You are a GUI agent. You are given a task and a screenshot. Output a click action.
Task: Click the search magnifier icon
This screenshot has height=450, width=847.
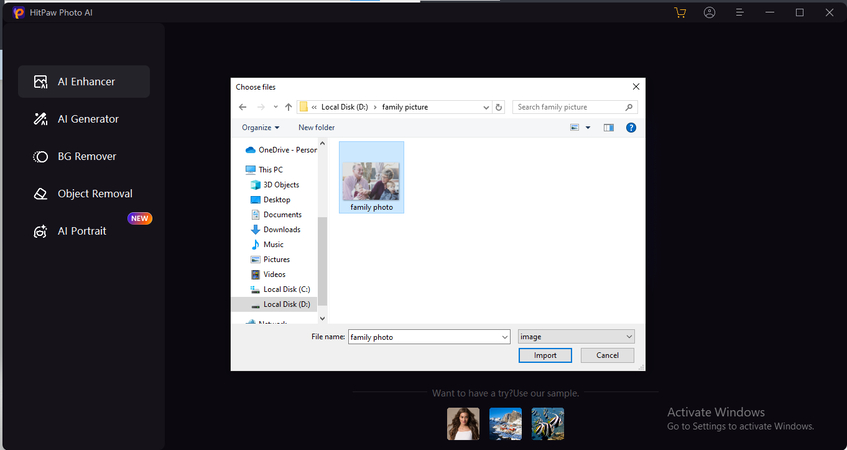(629, 107)
